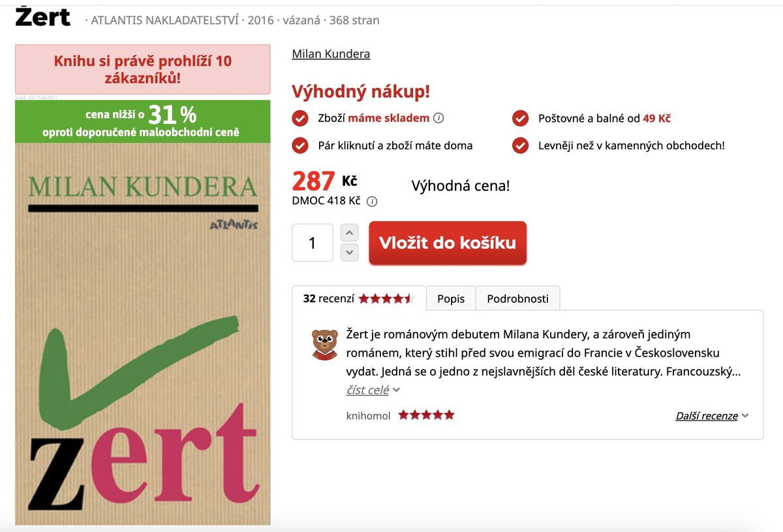
Task: Click the checkmark icon beside 'Poštovné a balné'
Action: point(520,119)
